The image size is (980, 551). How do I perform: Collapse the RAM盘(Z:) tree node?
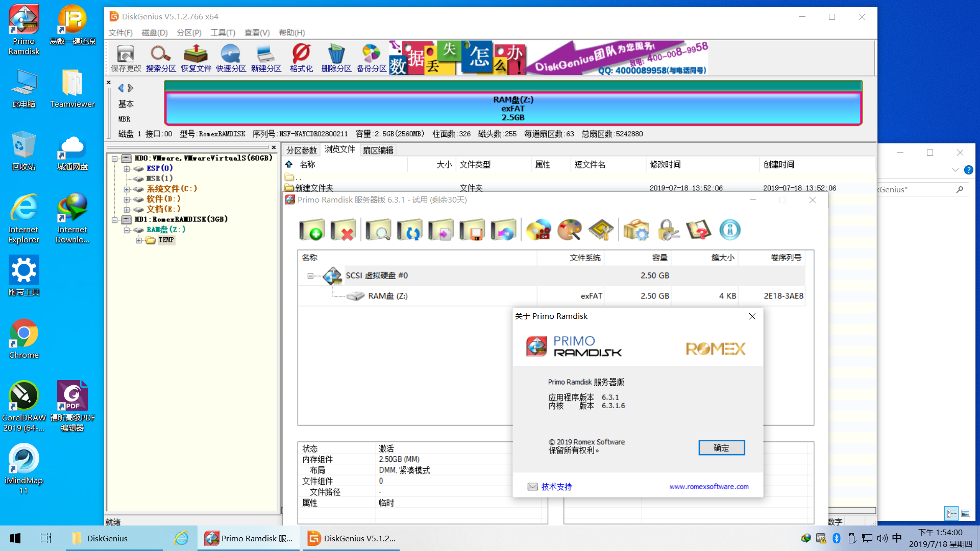click(x=127, y=230)
